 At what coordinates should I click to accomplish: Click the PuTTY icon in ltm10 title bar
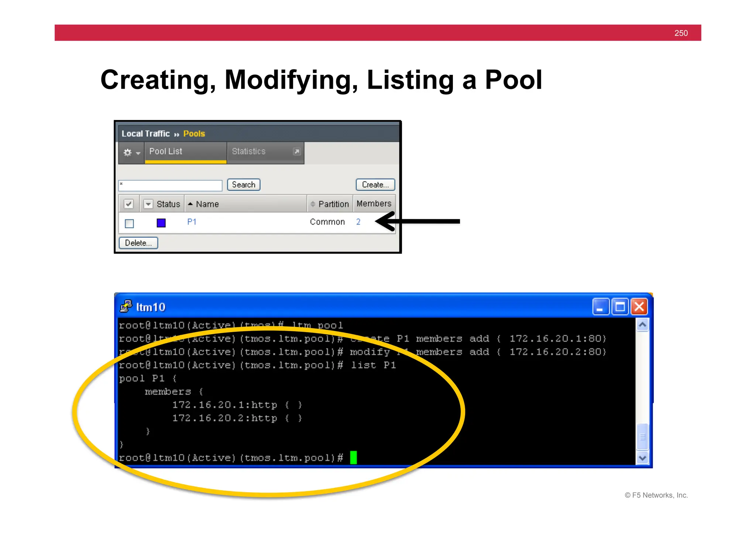click(126, 306)
